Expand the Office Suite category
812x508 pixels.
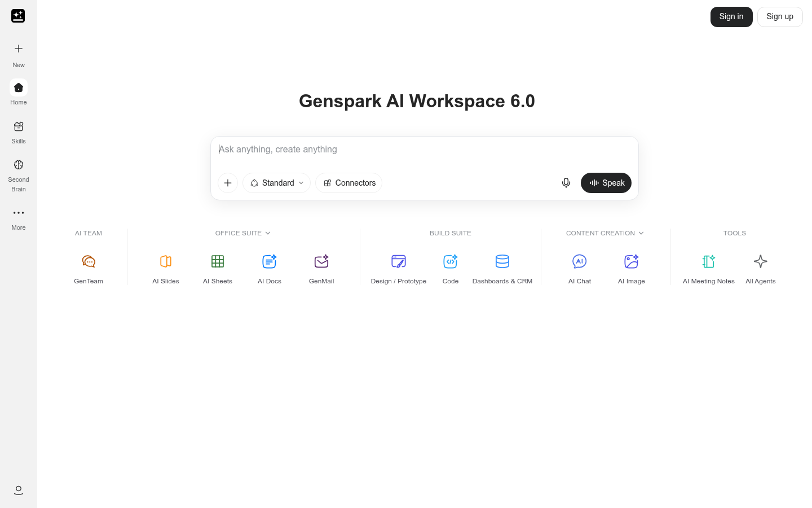pyautogui.click(x=243, y=233)
